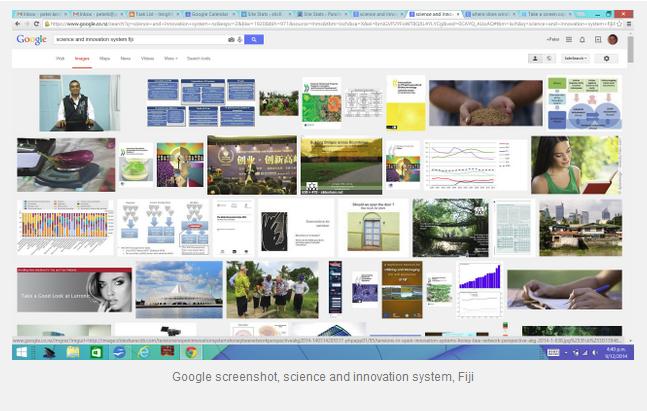Click the blue magnifier search button

[x=254, y=39]
